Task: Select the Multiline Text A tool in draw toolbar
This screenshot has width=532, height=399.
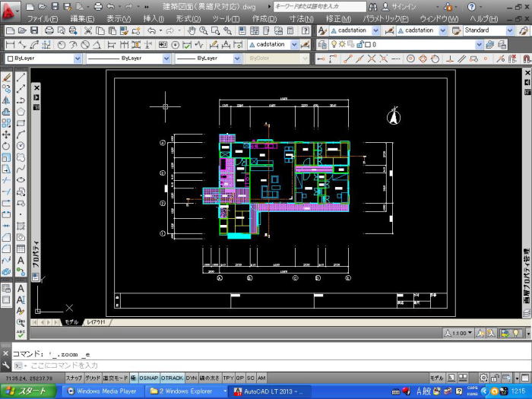Action: coord(21,260)
